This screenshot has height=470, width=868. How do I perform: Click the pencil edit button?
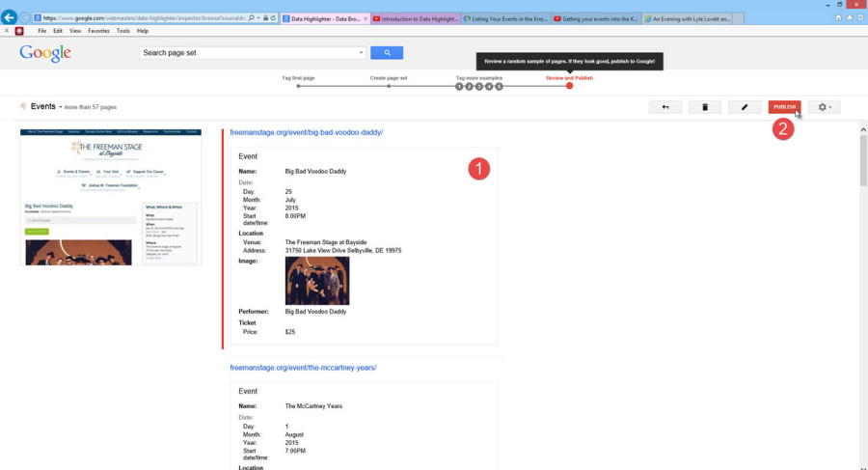tap(745, 107)
